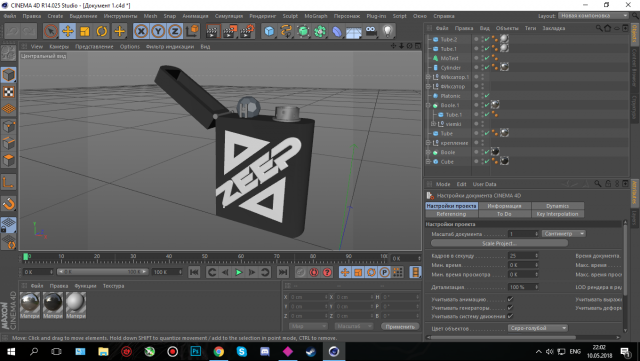Viewport: 640px width, 361px height.
Task: Click the Scale Project button
Action: 499,243
